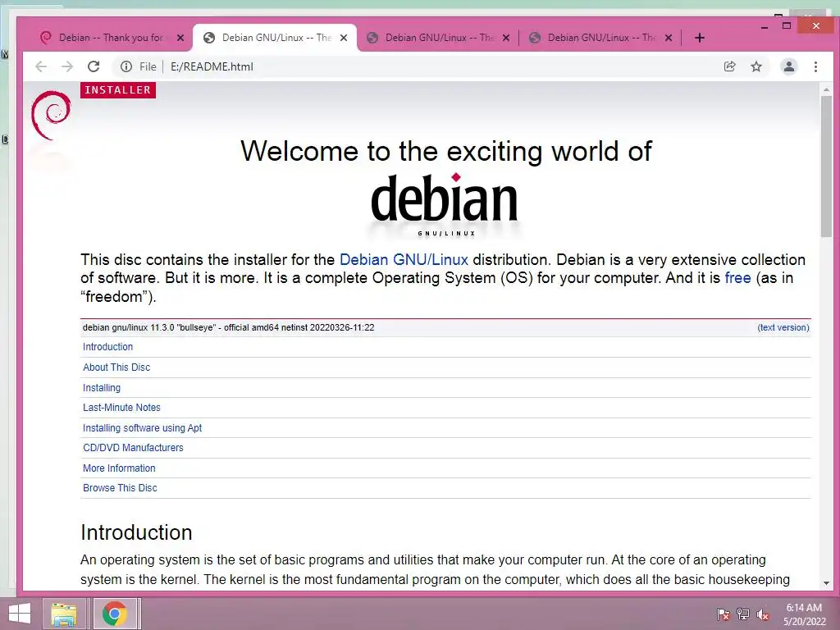Open the 'Last-Minute Notes' link
Image resolution: width=840 pixels, height=630 pixels.
pyautogui.click(x=121, y=407)
